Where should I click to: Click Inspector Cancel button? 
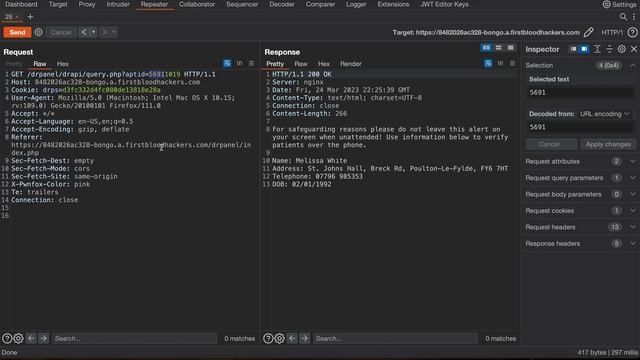point(549,144)
